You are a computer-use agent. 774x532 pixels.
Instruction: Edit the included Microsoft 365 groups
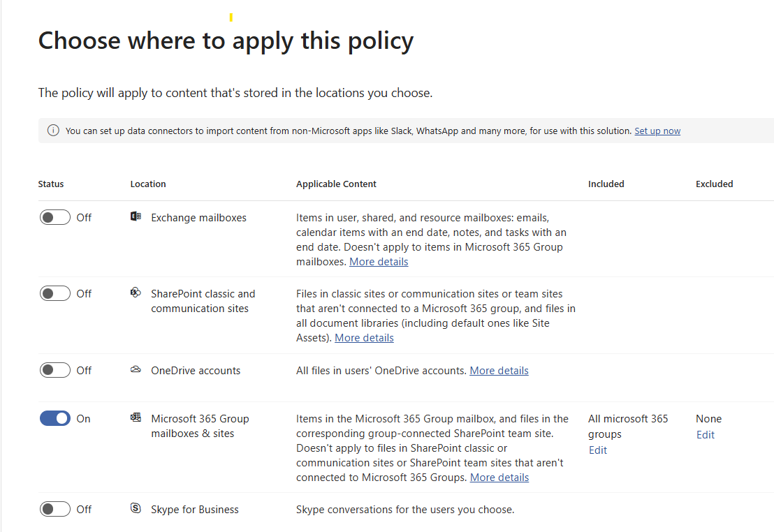(598, 450)
